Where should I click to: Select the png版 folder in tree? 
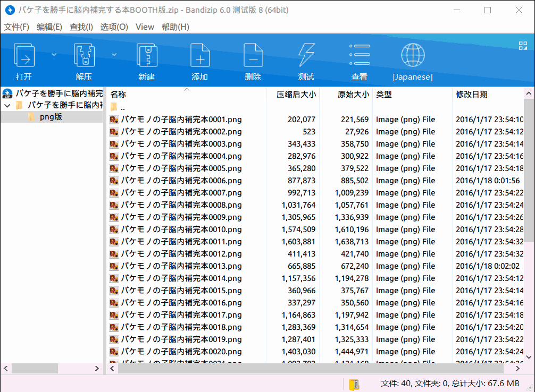click(51, 117)
